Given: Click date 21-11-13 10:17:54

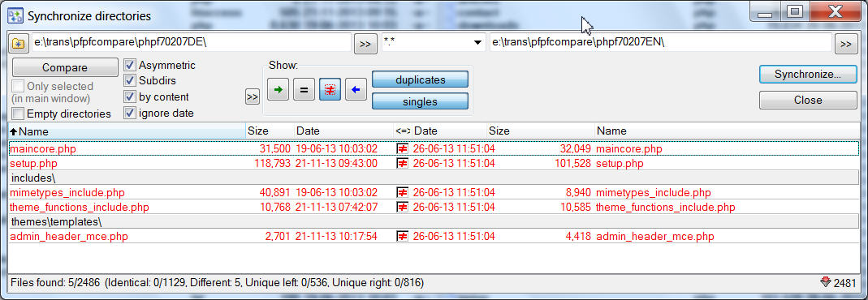Looking at the screenshot, I should (336, 237).
